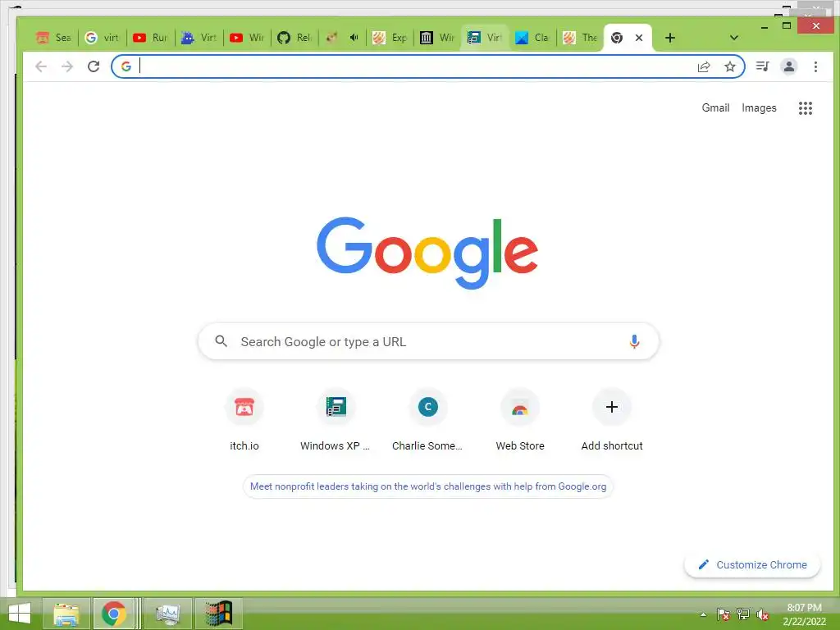Open the Windows XP shortcut tile
840x630 pixels.
pos(336,420)
